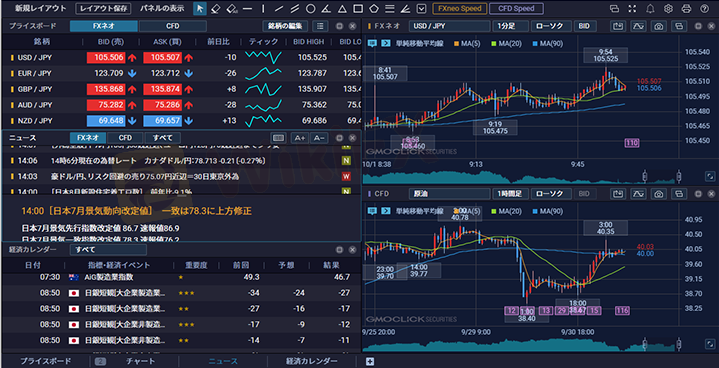This screenshot has height=368, width=719.
Task: Select the すべて tab in the news panel
Action: (162, 138)
